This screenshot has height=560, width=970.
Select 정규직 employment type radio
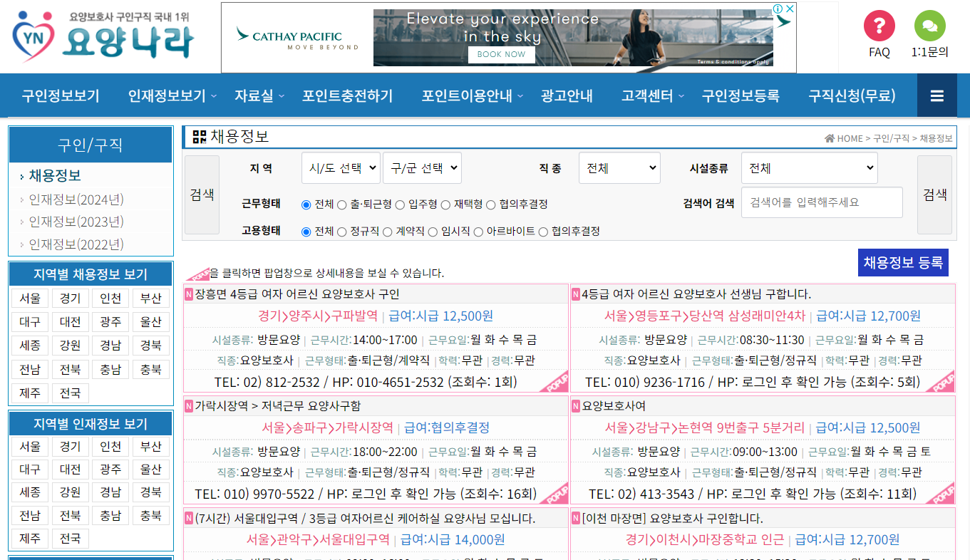pos(342,232)
